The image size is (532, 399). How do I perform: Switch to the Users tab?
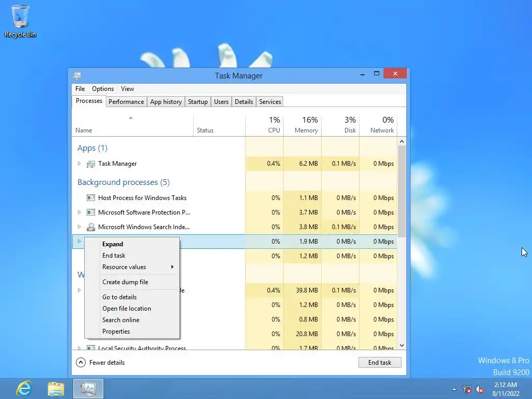221,102
